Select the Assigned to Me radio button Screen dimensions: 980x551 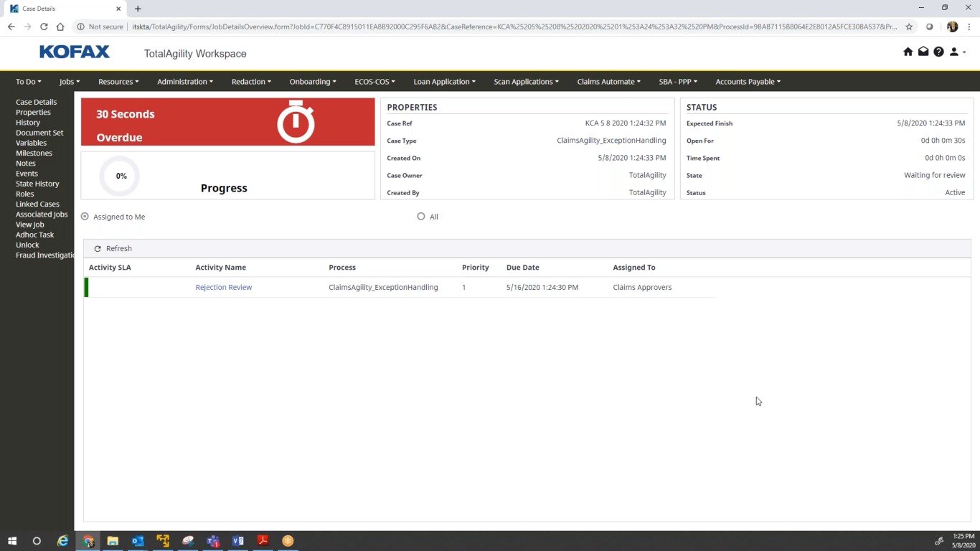click(85, 217)
